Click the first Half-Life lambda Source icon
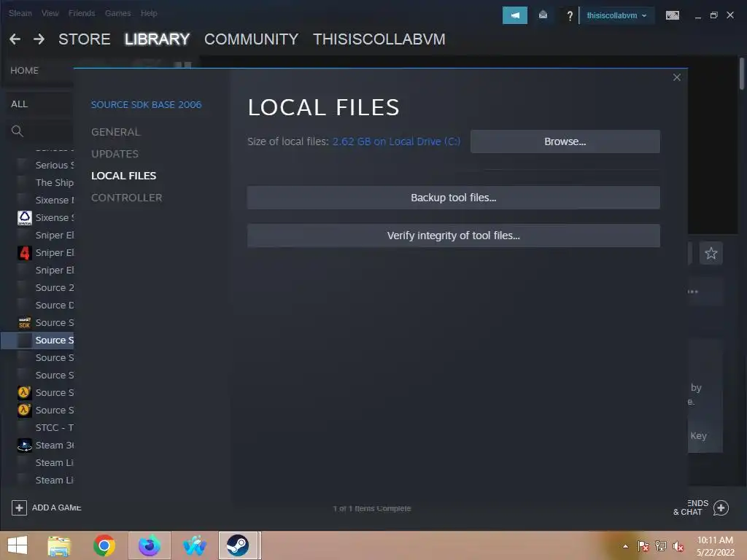Image resolution: width=747 pixels, height=560 pixels. (24, 393)
